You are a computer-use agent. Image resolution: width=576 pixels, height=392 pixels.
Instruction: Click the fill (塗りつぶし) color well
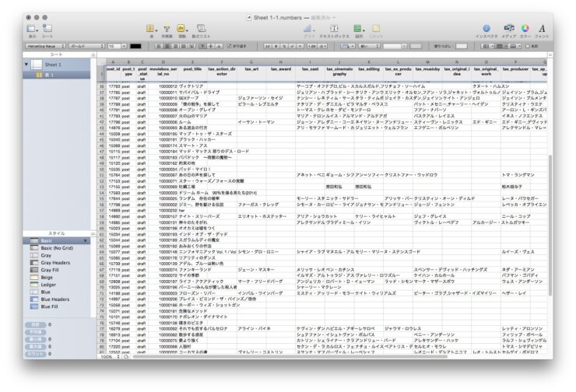coord(462,46)
